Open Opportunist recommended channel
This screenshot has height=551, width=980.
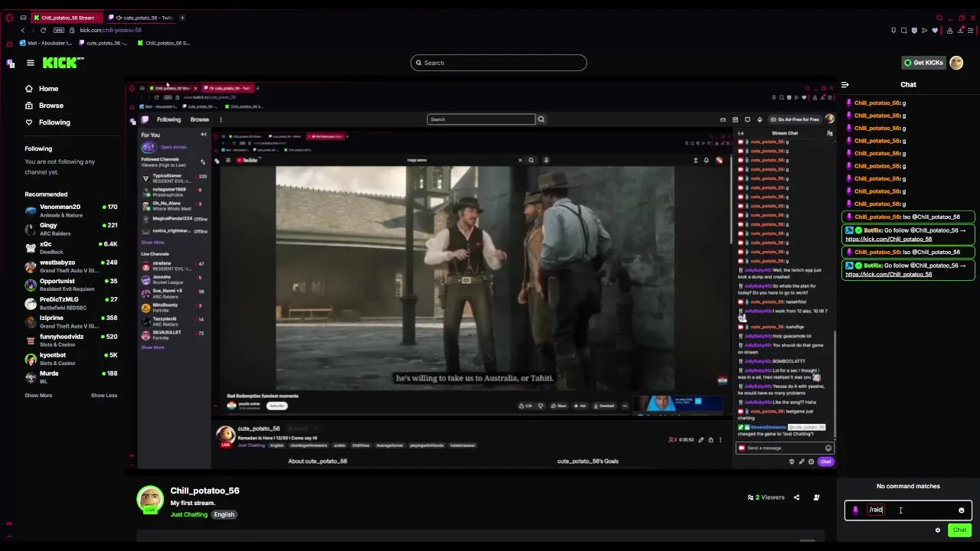point(71,284)
